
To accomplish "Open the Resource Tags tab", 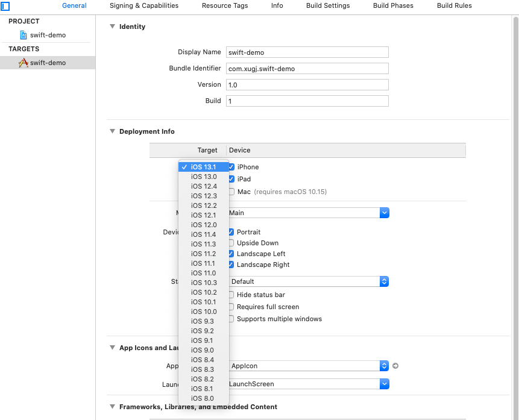I will click(225, 5).
